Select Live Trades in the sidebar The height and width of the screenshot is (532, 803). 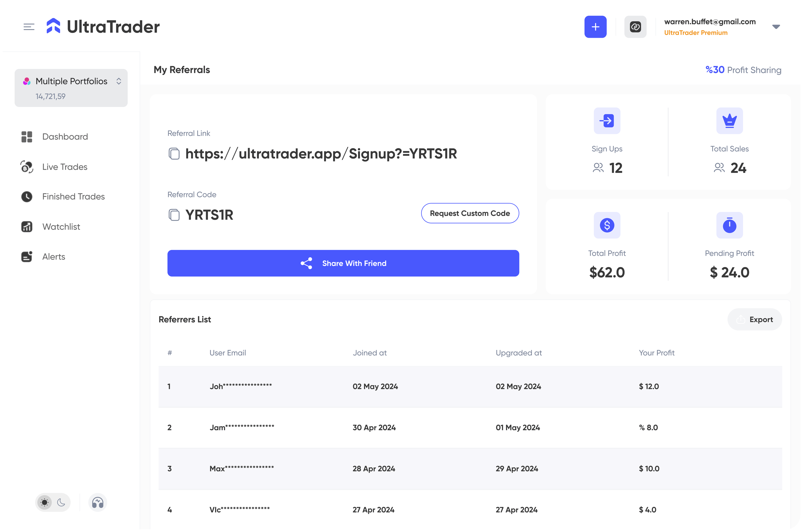click(x=64, y=167)
